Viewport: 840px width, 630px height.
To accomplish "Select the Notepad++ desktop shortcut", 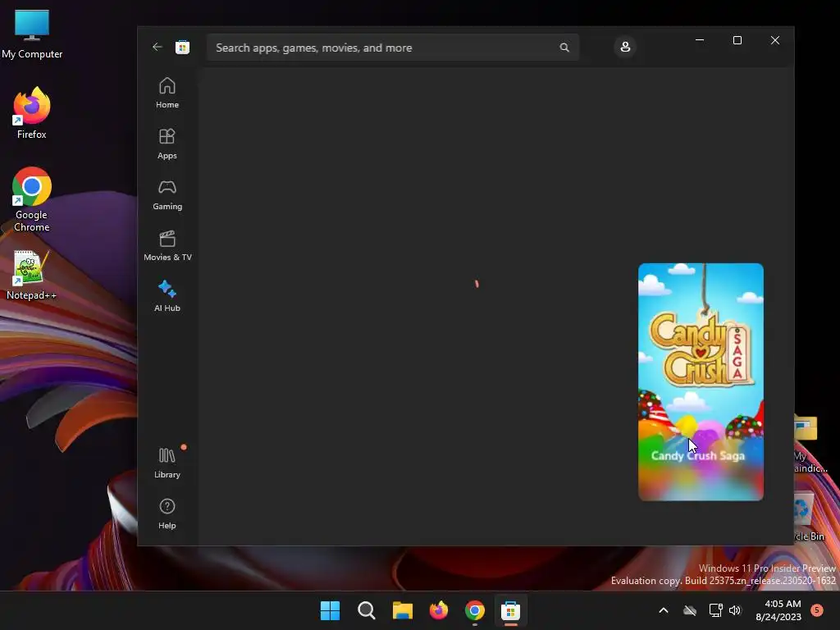I will (x=30, y=276).
